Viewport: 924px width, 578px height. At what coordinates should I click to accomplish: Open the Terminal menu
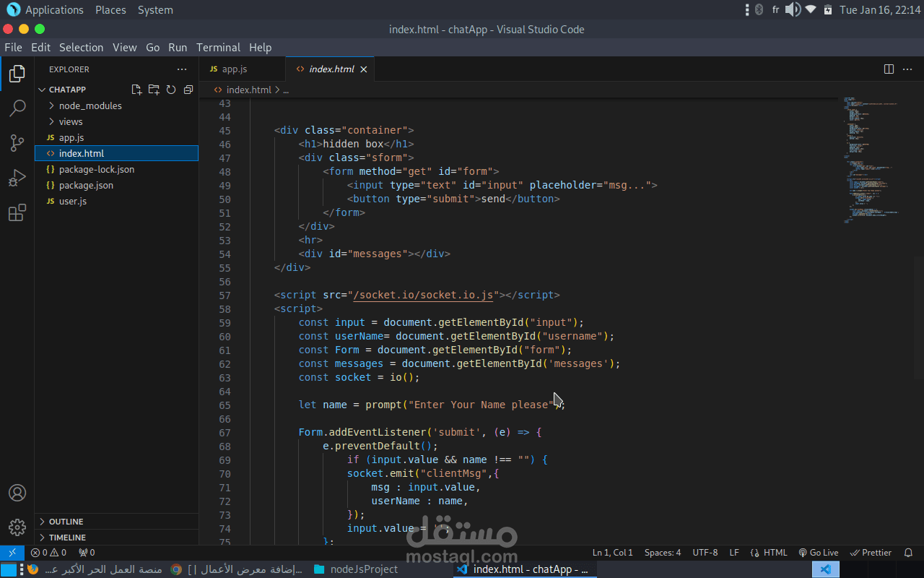pyautogui.click(x=218, y=48)
